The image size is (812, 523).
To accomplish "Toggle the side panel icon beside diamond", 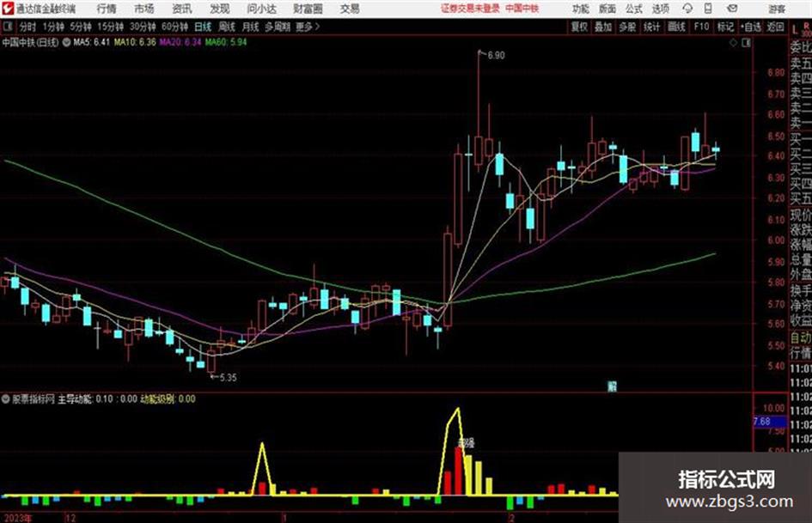I will pos(746,43).
